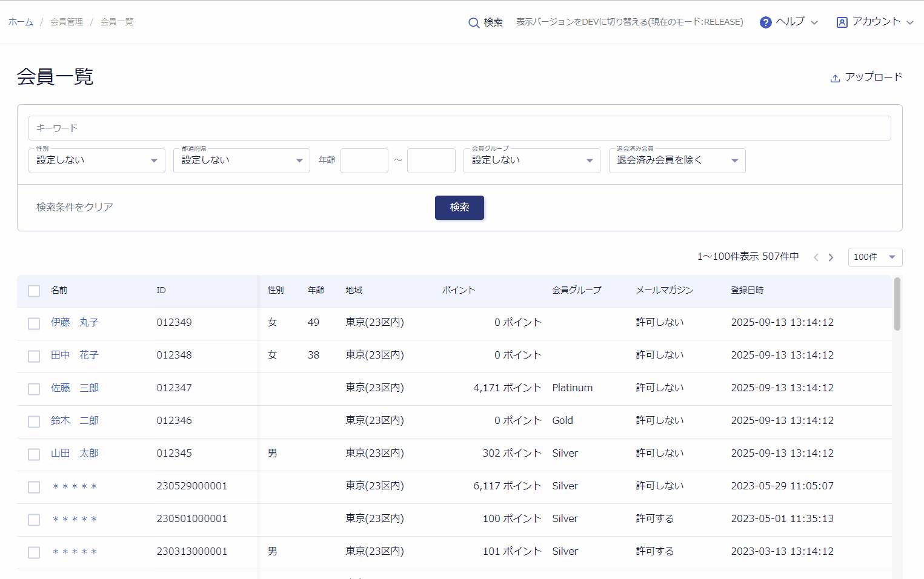Go to ホーム breadcrumb
The height and width of the screenshot is (579, 924).
[x=21, y=22]
